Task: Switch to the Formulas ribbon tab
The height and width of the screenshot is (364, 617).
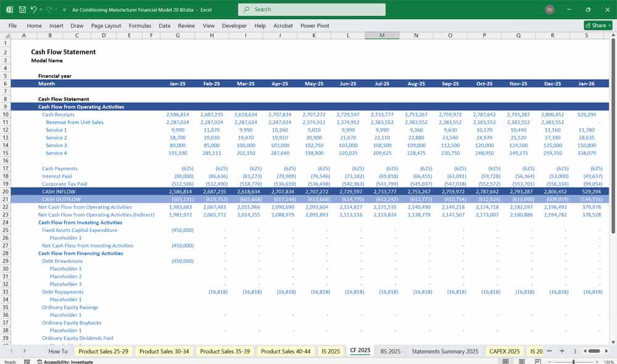Action: pyautogui.click(x=139, y=25)
